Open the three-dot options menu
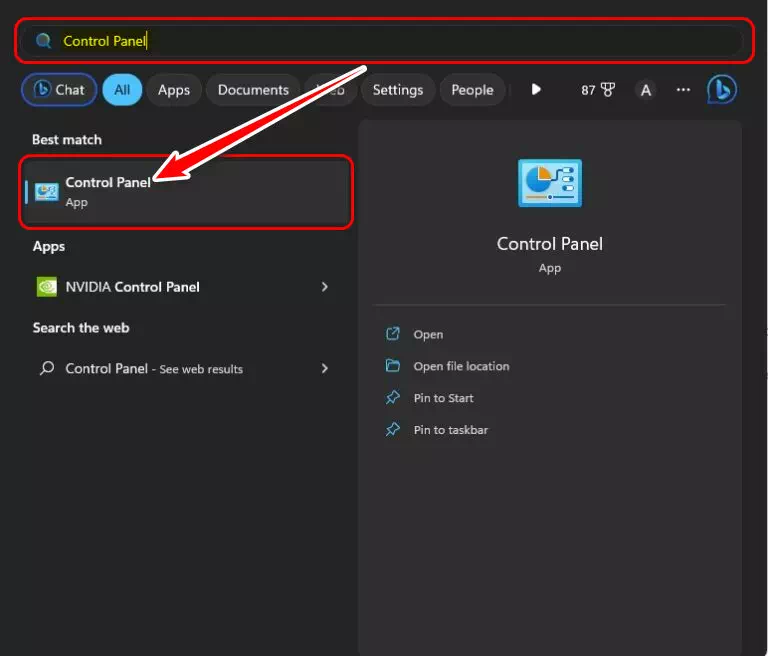 click(x=683, y=90)
